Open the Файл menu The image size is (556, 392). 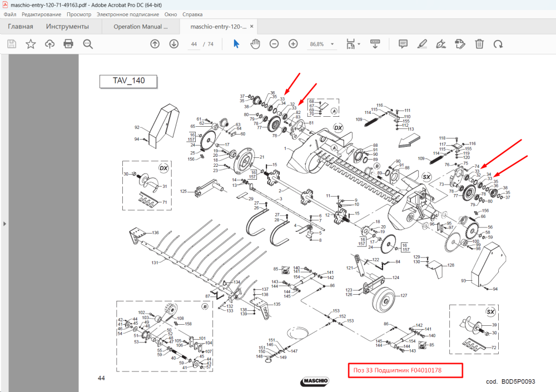click(x=10, y=14)
